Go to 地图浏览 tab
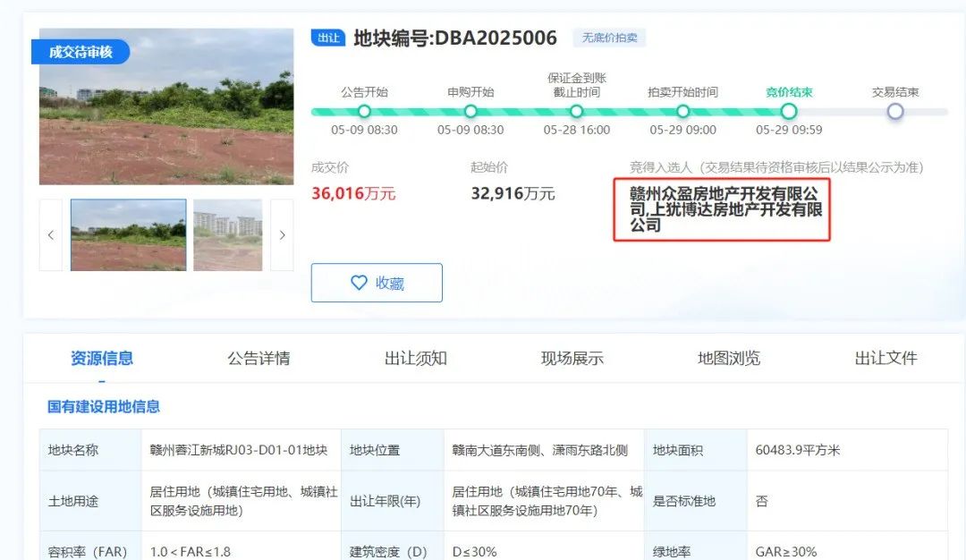This screenshot has height=560, width=966. tap(729, 359)
